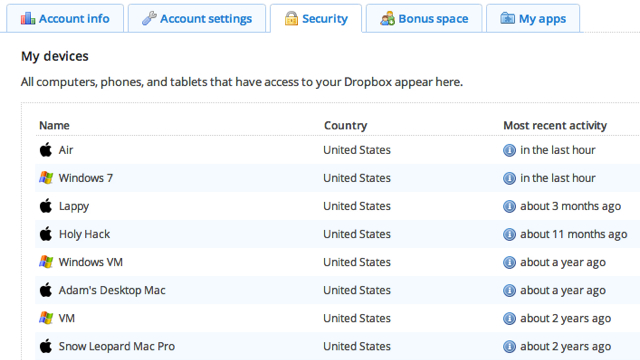The width and height of the screenshot is (640, 360).
Task: Click the Name column header
Action: [x=54, y=125]
